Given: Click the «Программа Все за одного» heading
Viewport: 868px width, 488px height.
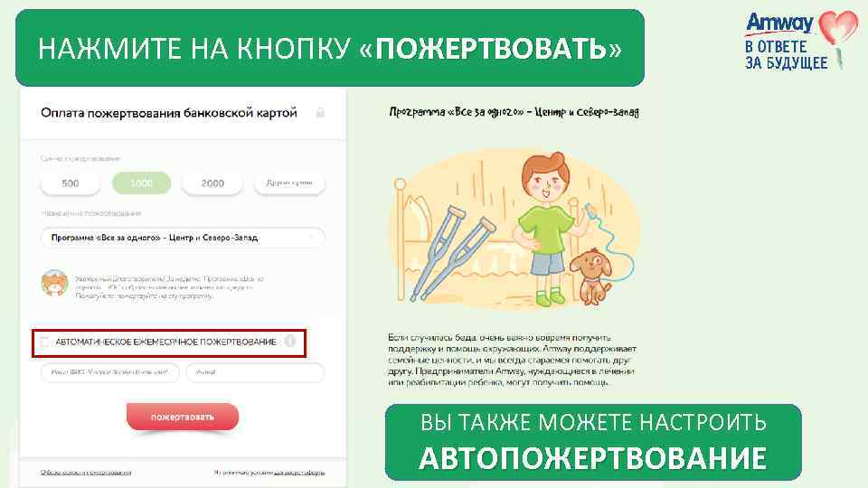Looking at the screenshot, I should click(x=514, y=112).
